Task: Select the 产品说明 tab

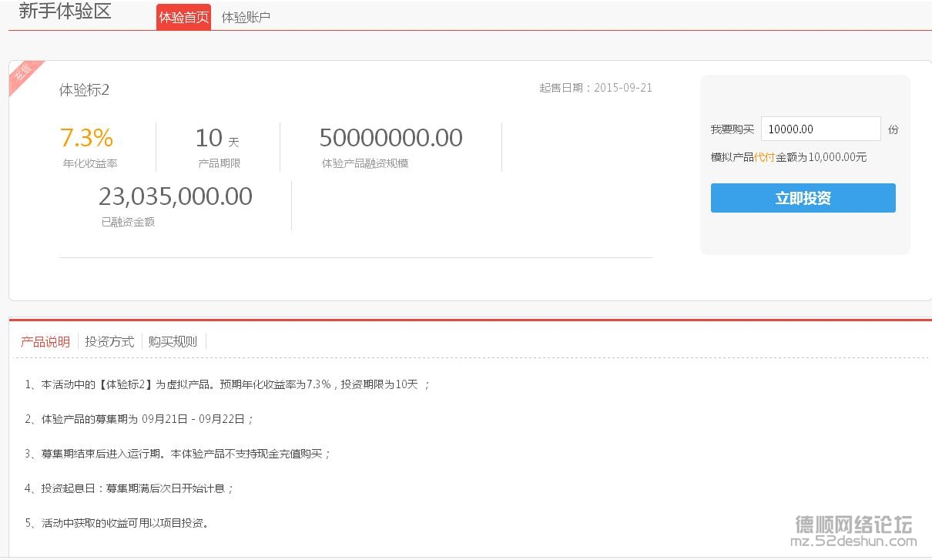Action: (x=45, y=341)
